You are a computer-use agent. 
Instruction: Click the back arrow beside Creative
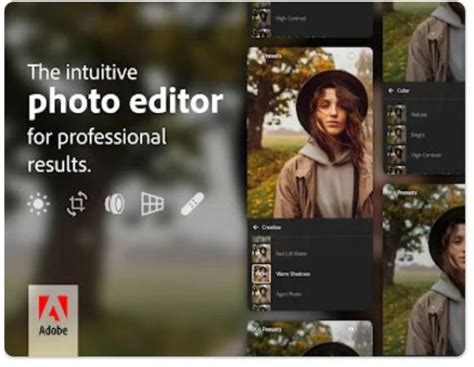coord(256,227)
